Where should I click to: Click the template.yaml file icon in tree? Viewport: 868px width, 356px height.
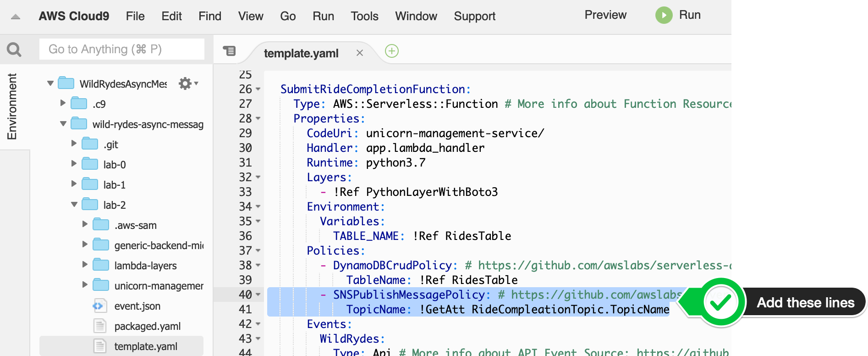click(99, 346)
